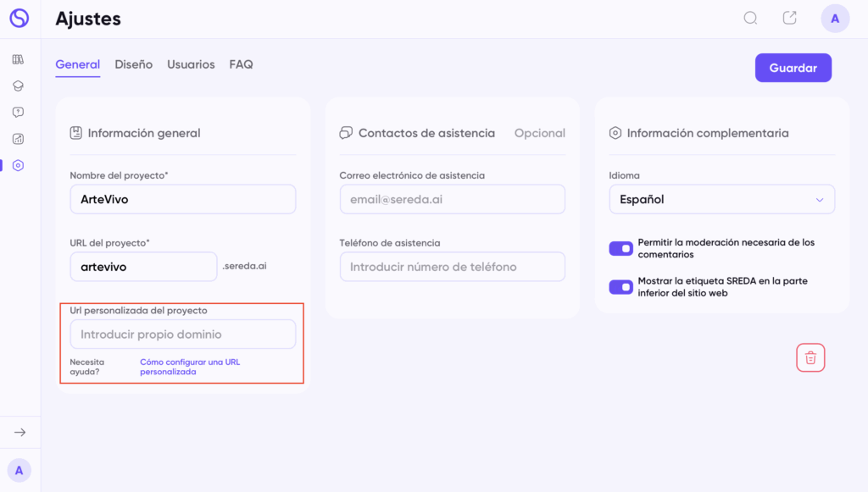Click the Introducir propio dominio field
The height and width of the screenshot is (492, 868).
pyautogui.click(x=183, y=334)
